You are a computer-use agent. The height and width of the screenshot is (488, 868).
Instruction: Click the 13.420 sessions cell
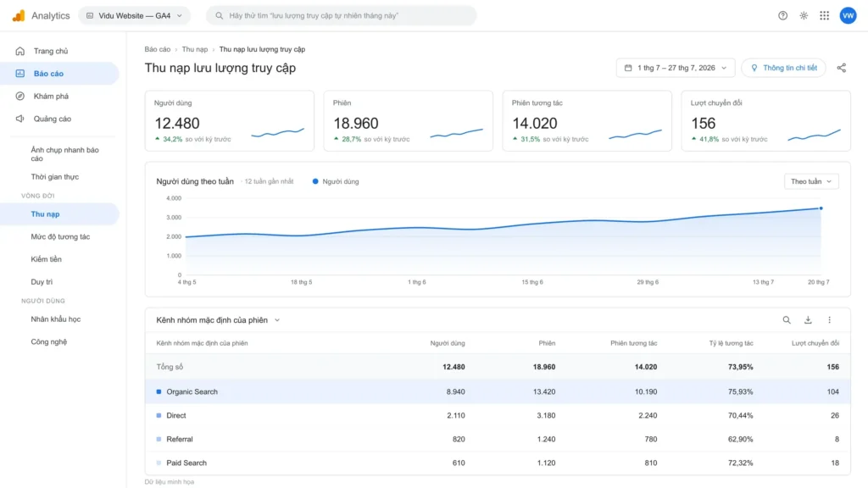543,391
